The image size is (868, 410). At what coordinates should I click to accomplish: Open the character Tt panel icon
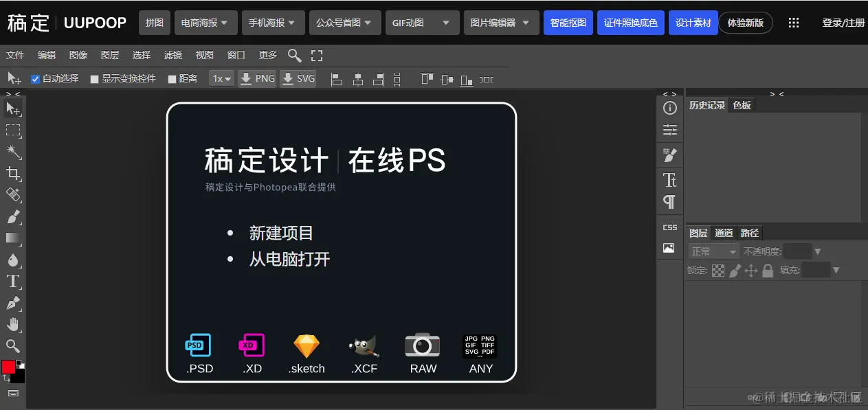pos(670,179)
